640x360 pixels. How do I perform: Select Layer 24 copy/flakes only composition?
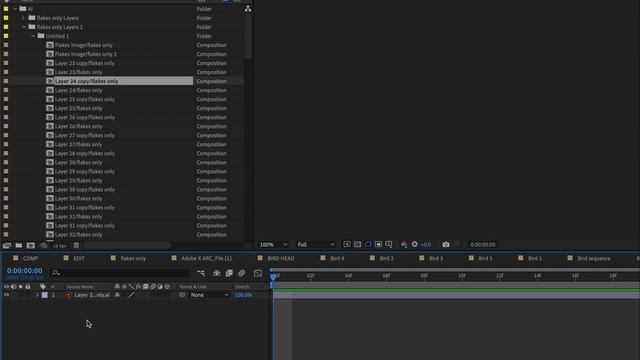tap(87, 81)
